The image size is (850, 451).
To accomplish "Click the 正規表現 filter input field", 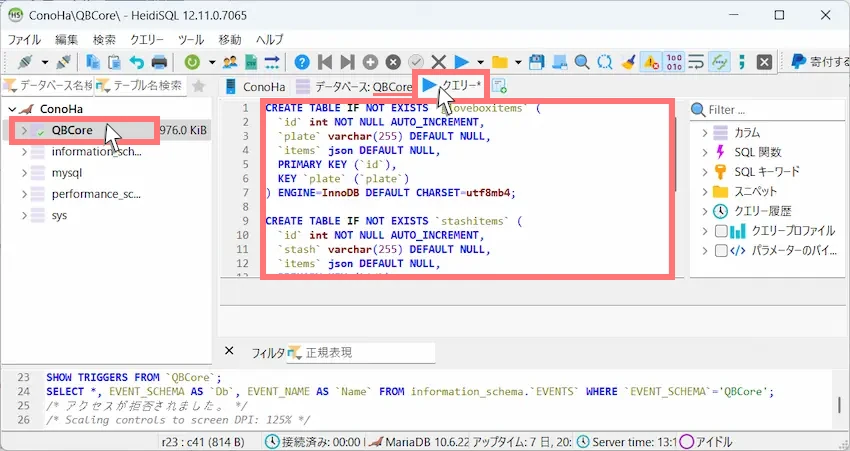I will click(x=361, y=353).
